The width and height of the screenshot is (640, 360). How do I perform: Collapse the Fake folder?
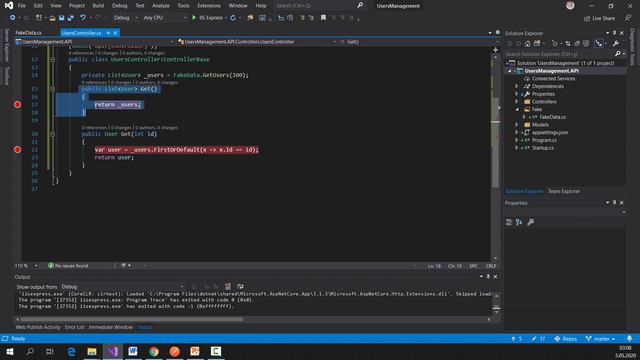pyautogui.click(x=517, y=109)
